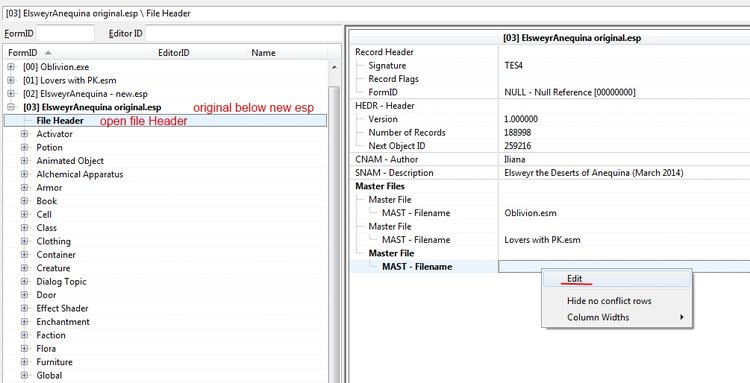Select the bold MAST - Filename row label
This screenshot has width=750, height=383.
click(x=417, y=266)
